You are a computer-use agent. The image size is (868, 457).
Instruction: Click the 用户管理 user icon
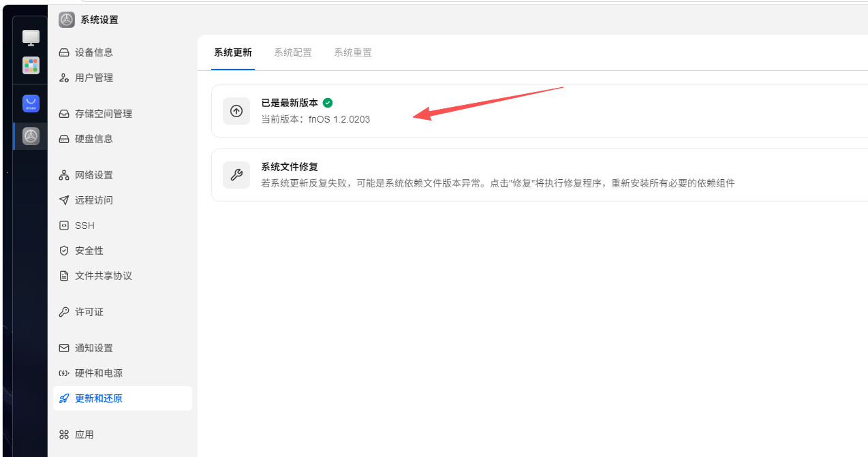[64, 78]
